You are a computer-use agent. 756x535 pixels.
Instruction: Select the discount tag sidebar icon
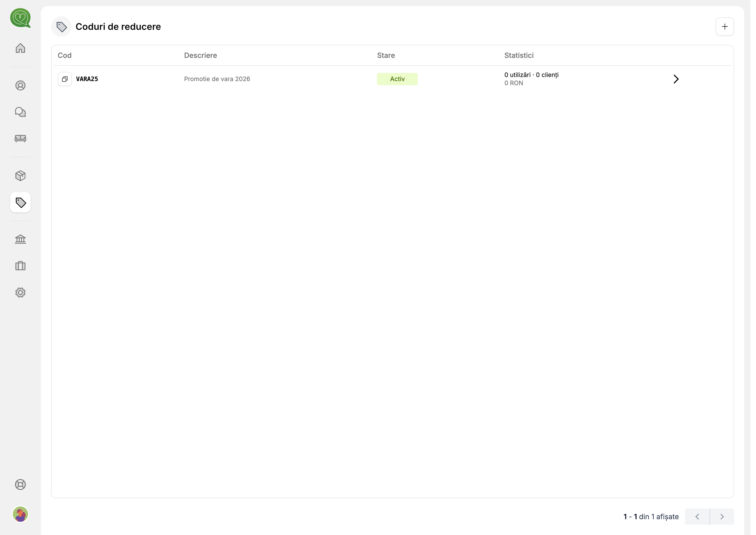click(x=20, y=202)
